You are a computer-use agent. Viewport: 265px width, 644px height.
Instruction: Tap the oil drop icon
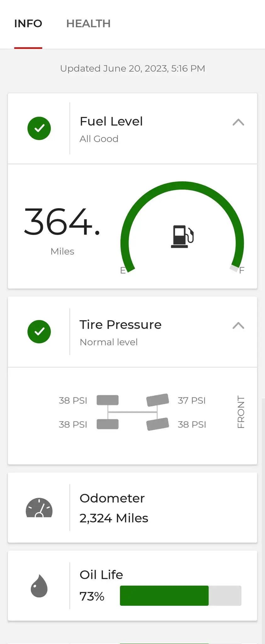[39, 586]
